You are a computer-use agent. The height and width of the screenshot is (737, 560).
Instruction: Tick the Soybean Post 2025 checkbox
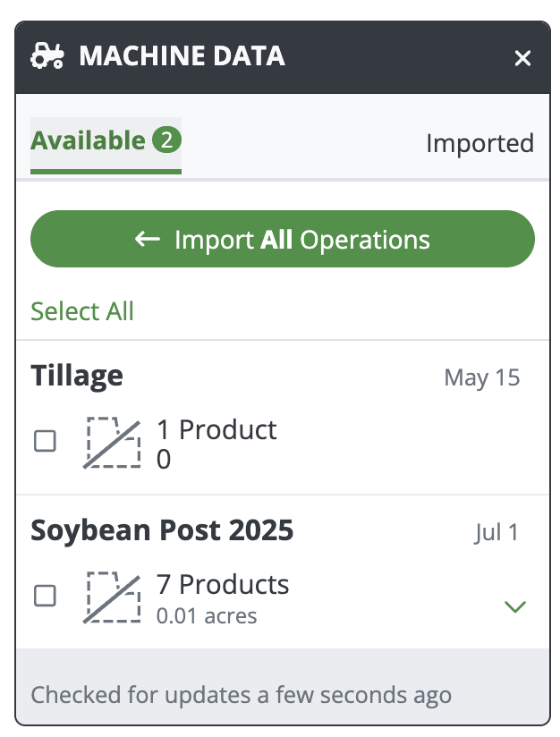click(x=45, y=596)
